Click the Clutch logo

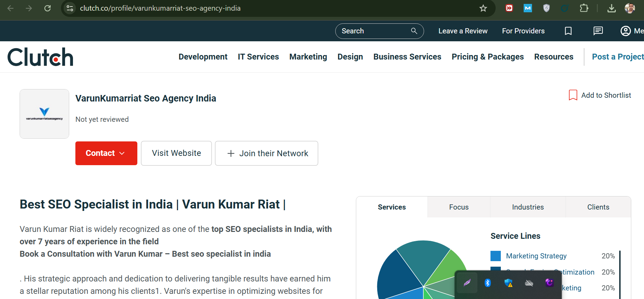tap(40, 57)
